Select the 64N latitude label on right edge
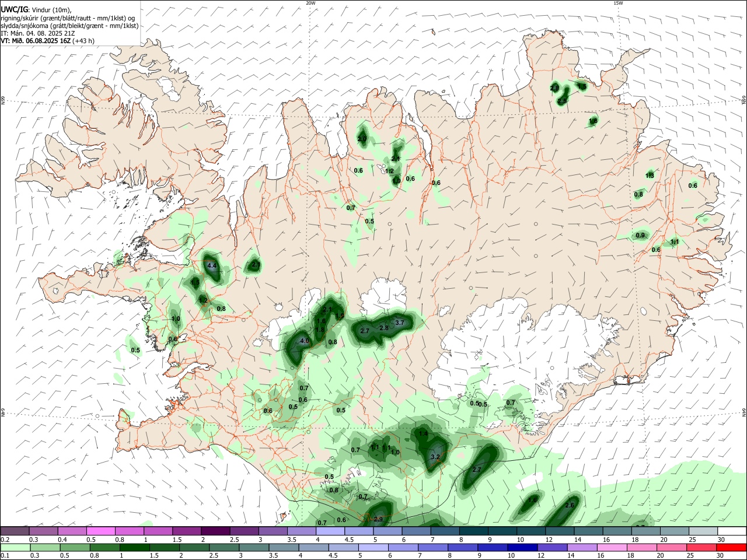Viewport: 747px width, 560px height. [x=744, y=411]
